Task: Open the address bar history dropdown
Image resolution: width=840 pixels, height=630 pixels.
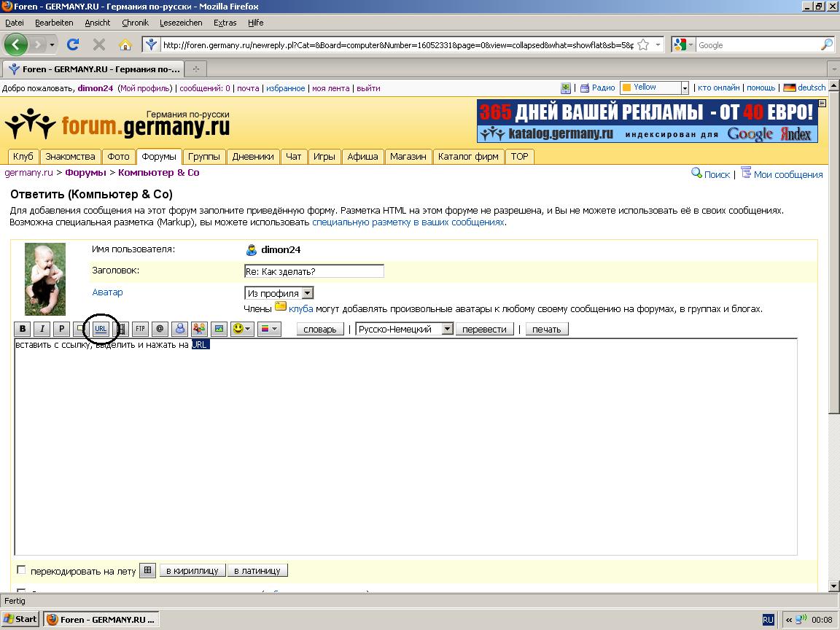Action: (658, 45)
